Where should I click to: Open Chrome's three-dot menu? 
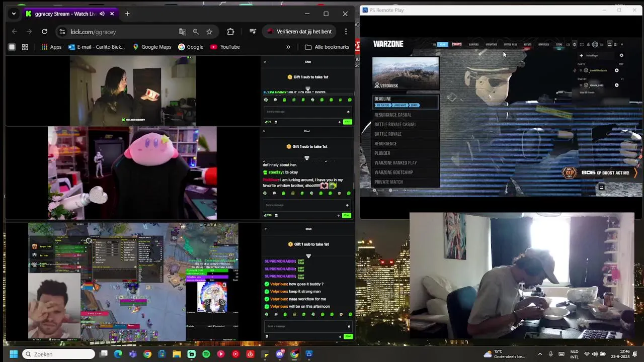[346, 32]
